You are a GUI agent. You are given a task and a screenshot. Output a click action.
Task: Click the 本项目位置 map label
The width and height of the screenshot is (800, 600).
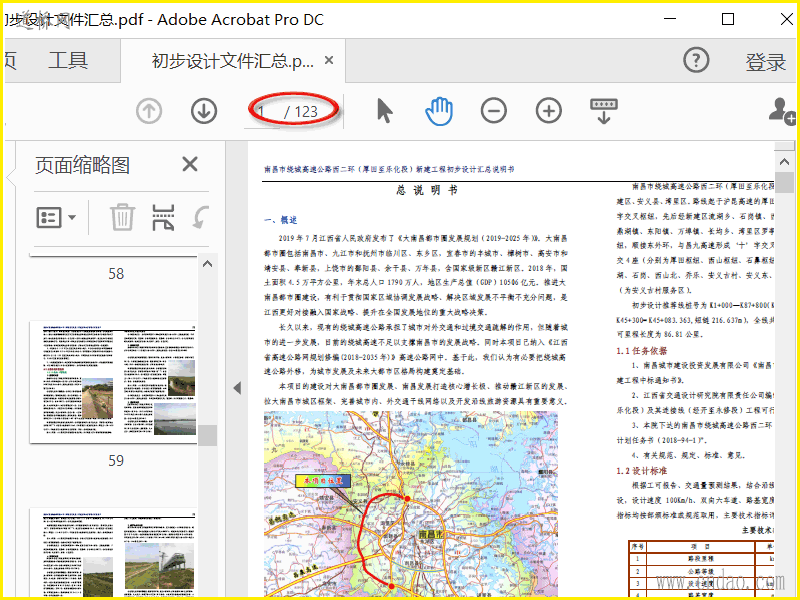(323, 481)
